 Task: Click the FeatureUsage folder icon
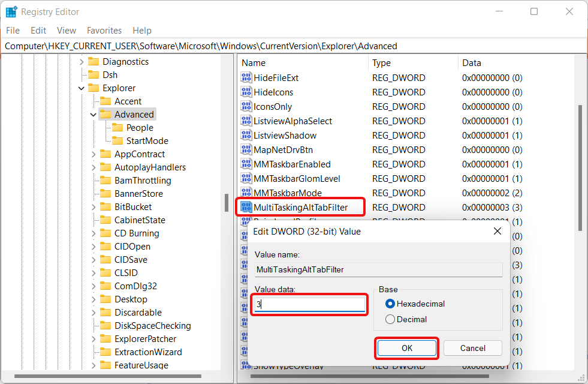[105, 365]
